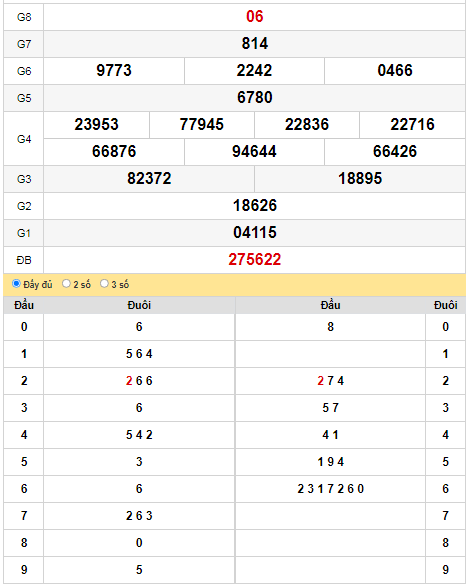
Task: Select the '2 số' radio button
Action: point(66,284)
